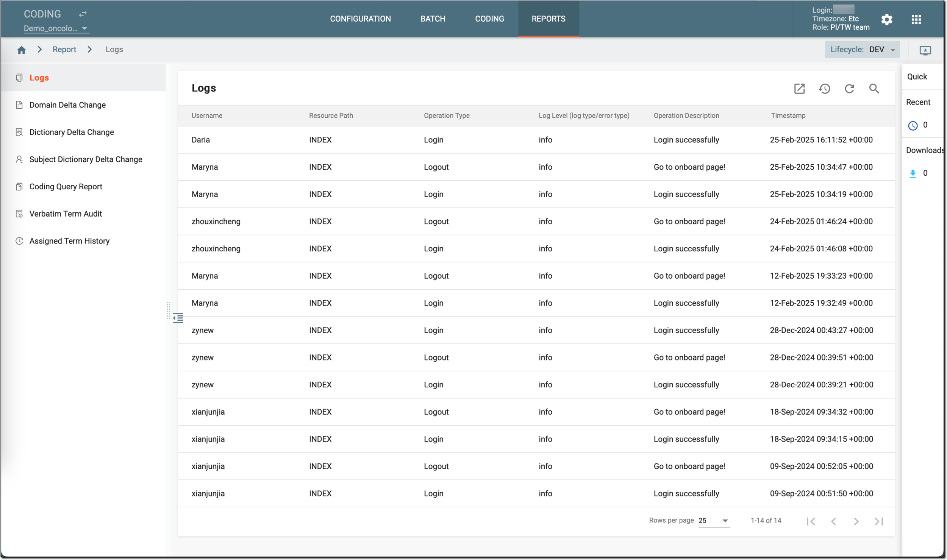Click the Daria username cell

201,140
